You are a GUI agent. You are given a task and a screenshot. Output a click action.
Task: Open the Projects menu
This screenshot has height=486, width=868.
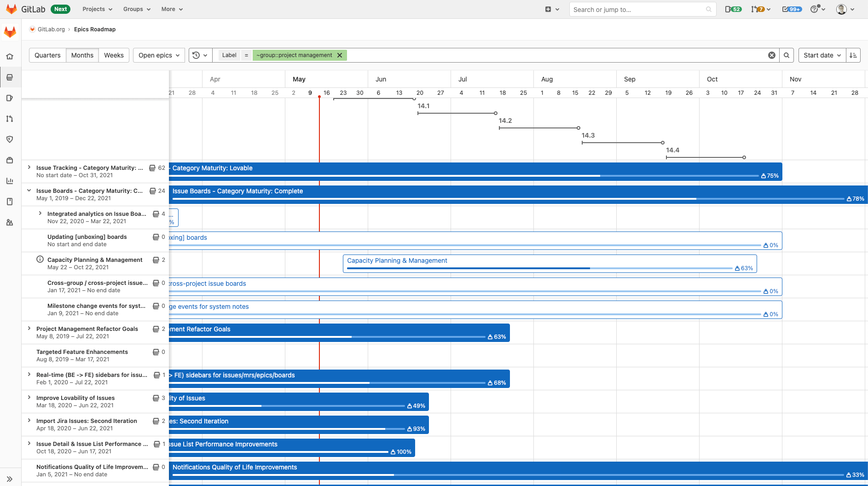coord(97,9)
